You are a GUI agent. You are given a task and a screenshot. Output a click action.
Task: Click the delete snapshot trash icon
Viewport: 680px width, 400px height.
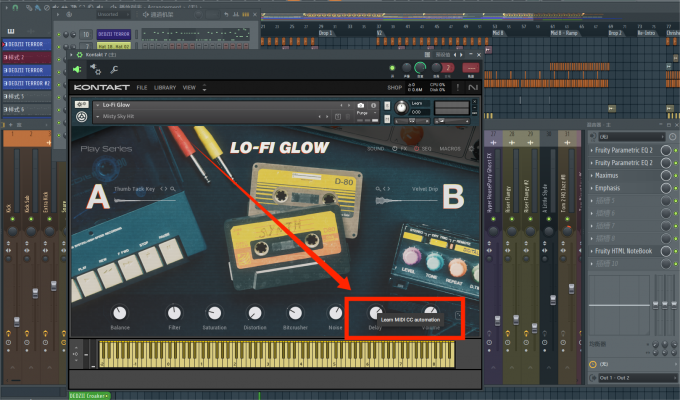point(349,117)
